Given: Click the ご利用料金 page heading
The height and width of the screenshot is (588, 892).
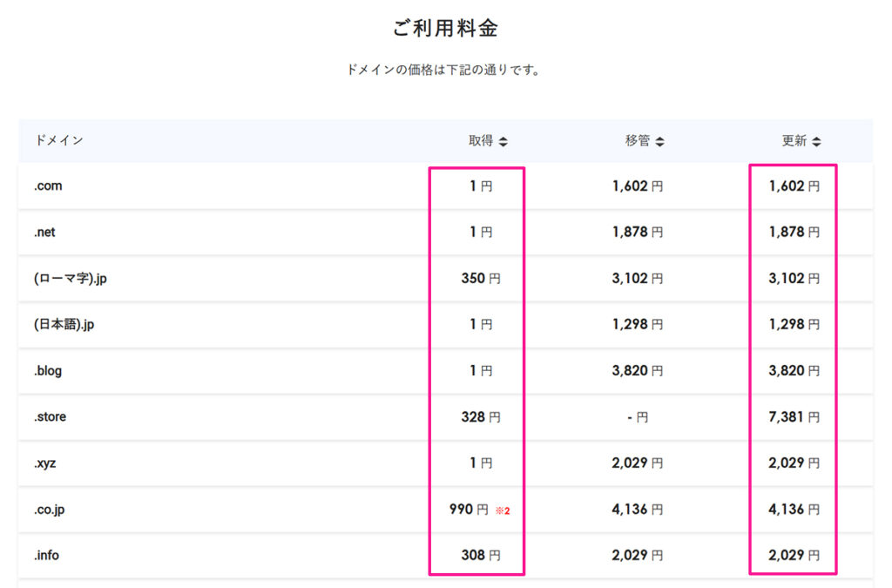Looking at the screenshot, I should (445, 28).
